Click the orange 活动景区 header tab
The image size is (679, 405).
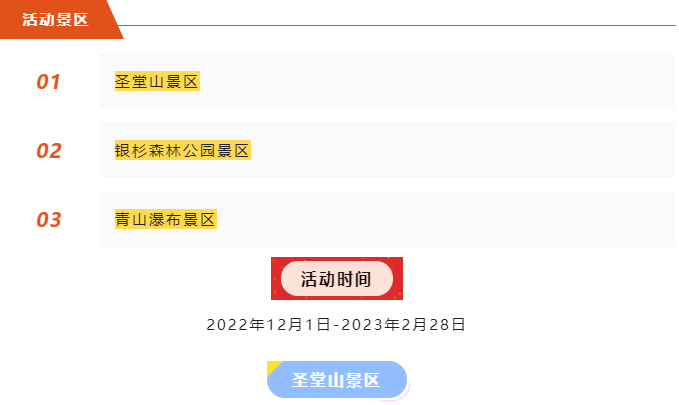55,19
